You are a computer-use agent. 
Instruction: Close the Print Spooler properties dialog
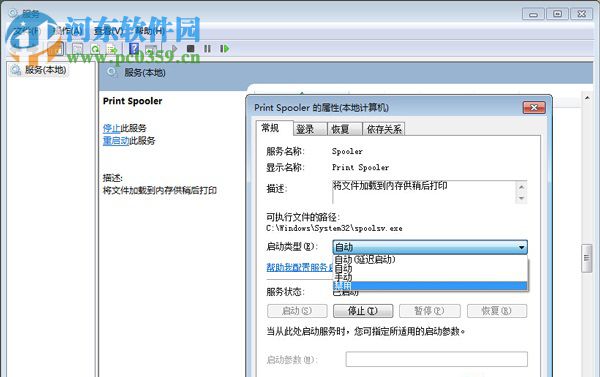click(x=534, y=108)
